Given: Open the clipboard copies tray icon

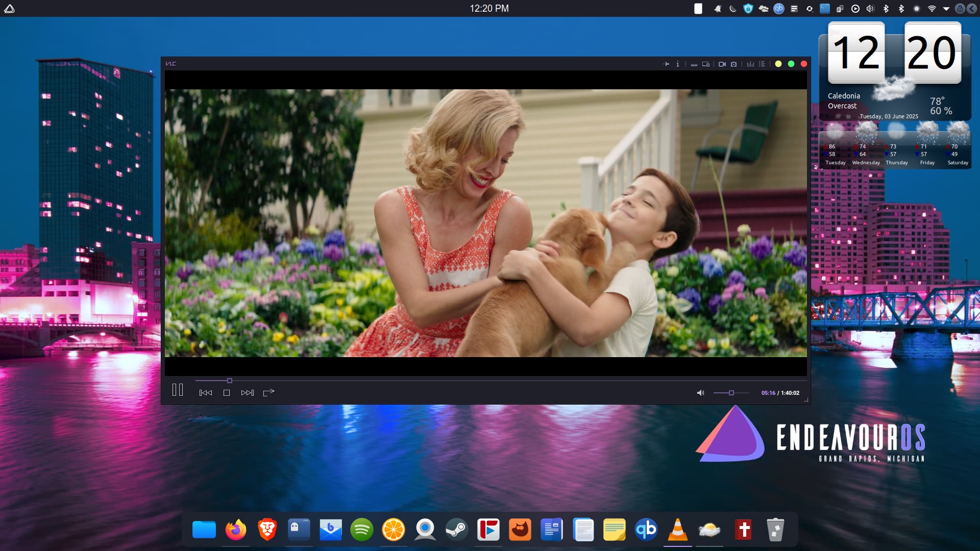Looking at the screenshot, I should (x=840, y=9).
